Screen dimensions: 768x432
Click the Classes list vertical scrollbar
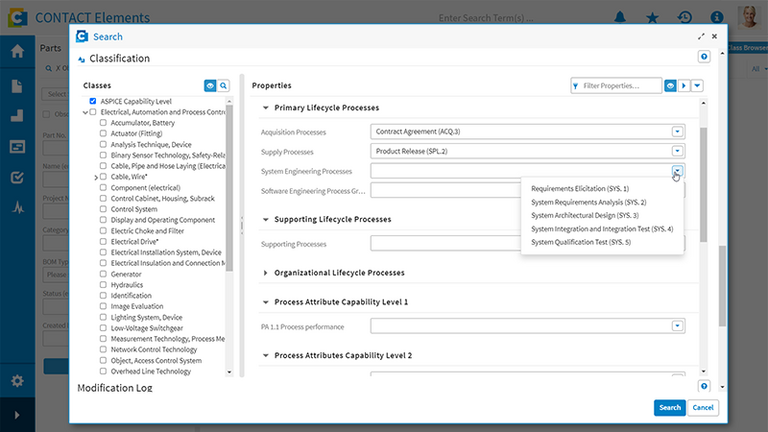pyautogui.click(x=229, y=188)
